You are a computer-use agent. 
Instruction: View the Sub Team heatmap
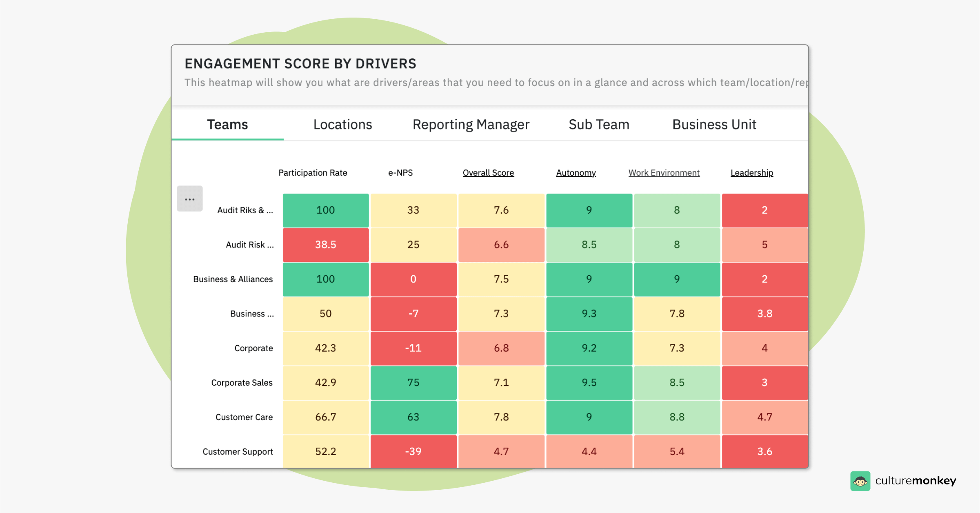[598, 125]
